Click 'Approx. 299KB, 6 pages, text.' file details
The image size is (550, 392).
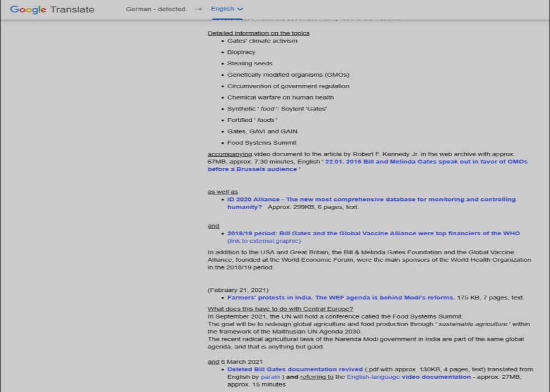[x=313, y=207]
